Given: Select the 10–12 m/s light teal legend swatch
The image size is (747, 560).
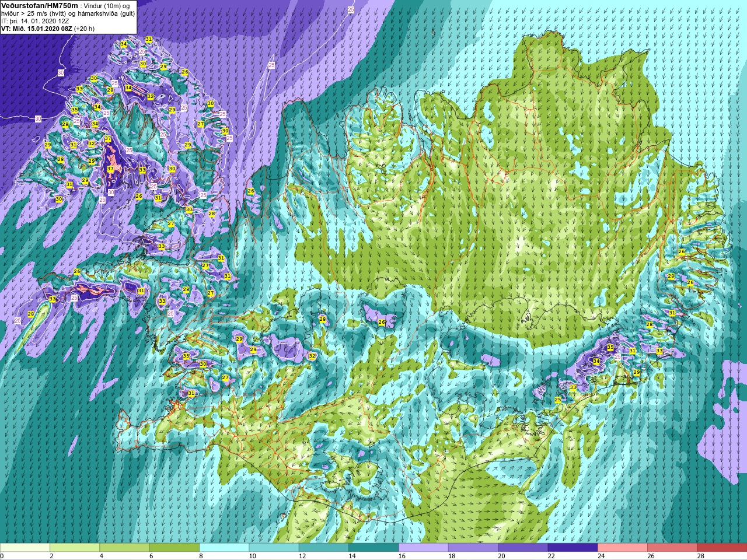Looking at the screenshot, I should click(274, 548).
